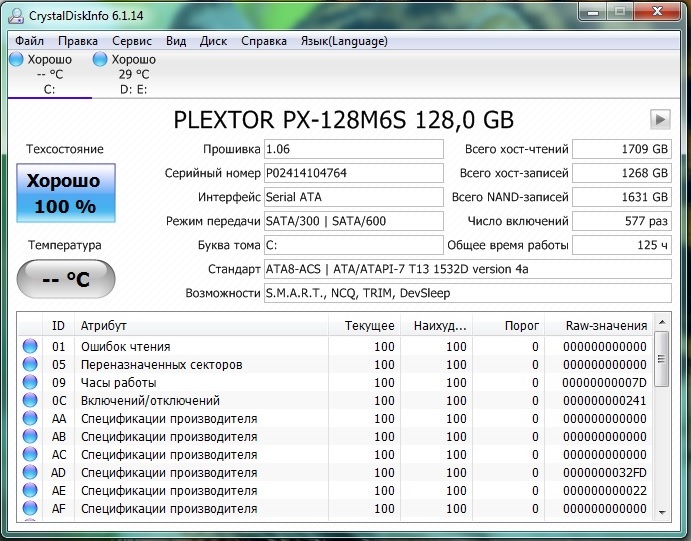691x541 pixels.
Task: Click the blue status orb for drive C:
Action: (16, 59)
